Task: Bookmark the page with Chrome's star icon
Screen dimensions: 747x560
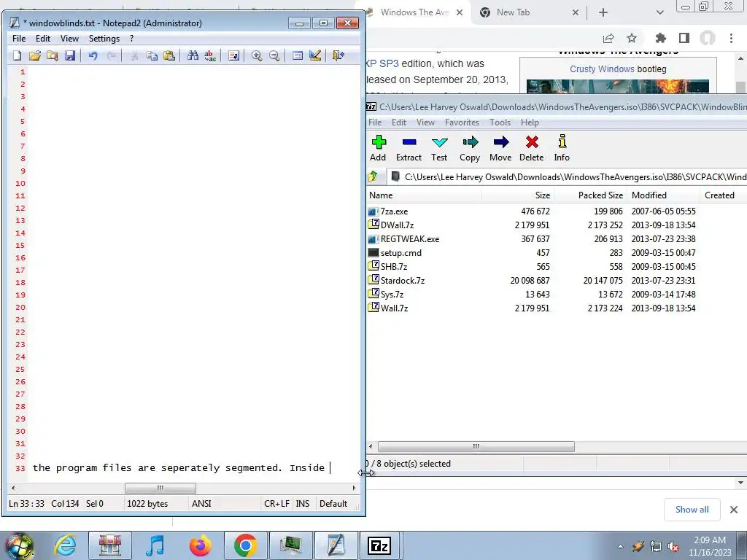Action: tap(632, 38)
